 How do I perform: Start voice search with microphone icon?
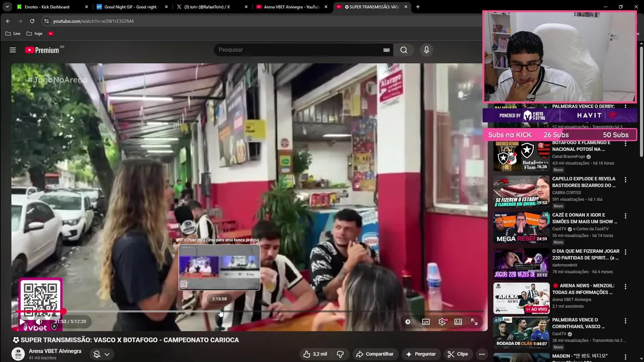[x=426, y=50]
